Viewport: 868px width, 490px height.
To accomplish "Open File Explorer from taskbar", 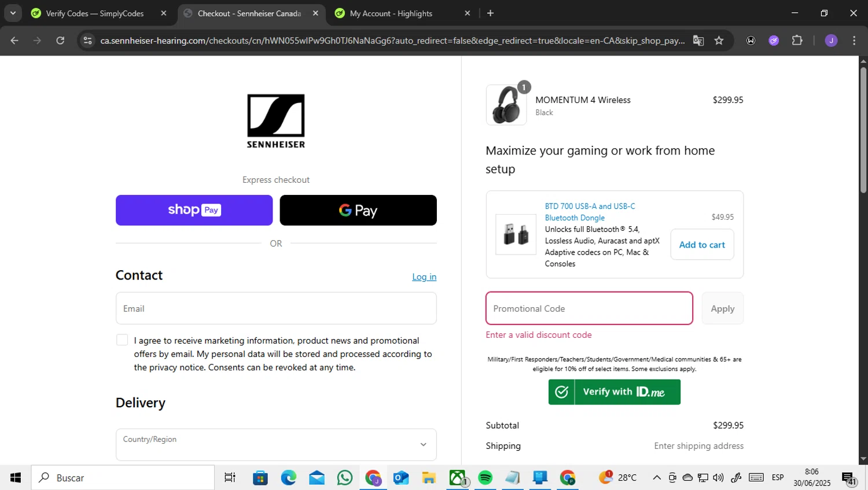I will tap(429, 478).
